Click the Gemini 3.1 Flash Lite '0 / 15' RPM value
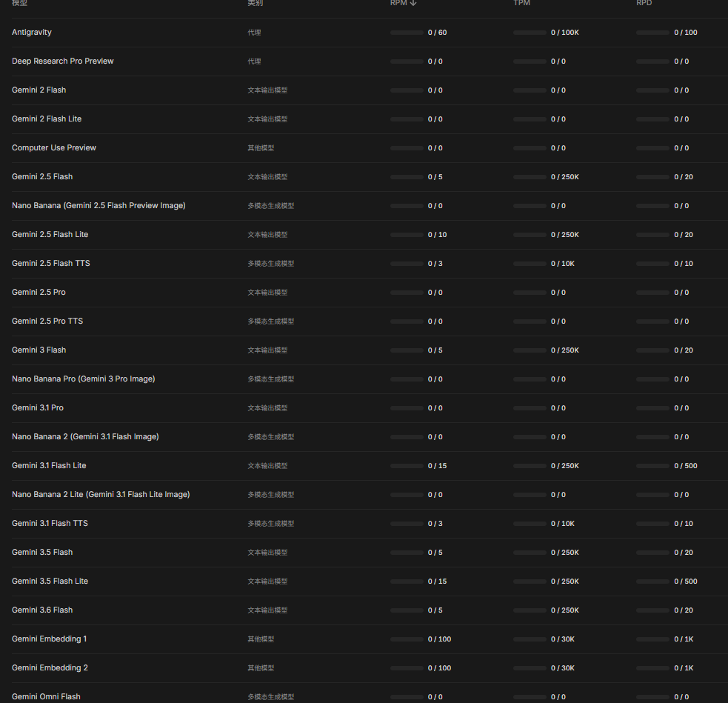The image size is (728, 703). (x=438, y=466)
